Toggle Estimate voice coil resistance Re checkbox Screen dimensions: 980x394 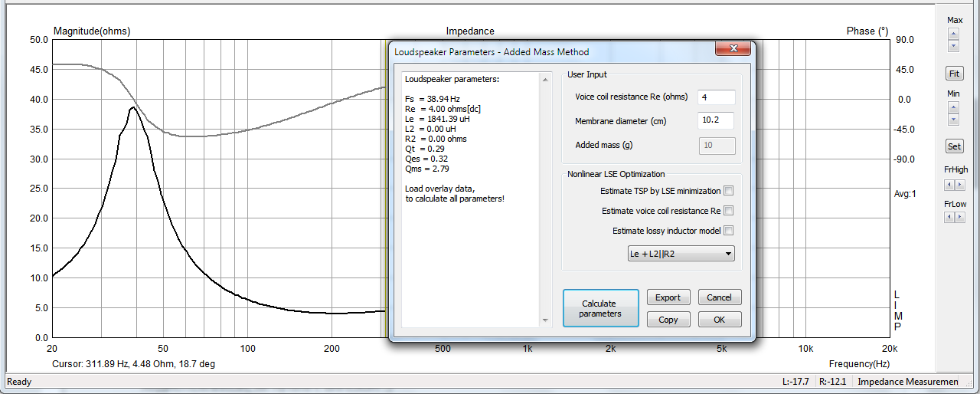[729, 211]
